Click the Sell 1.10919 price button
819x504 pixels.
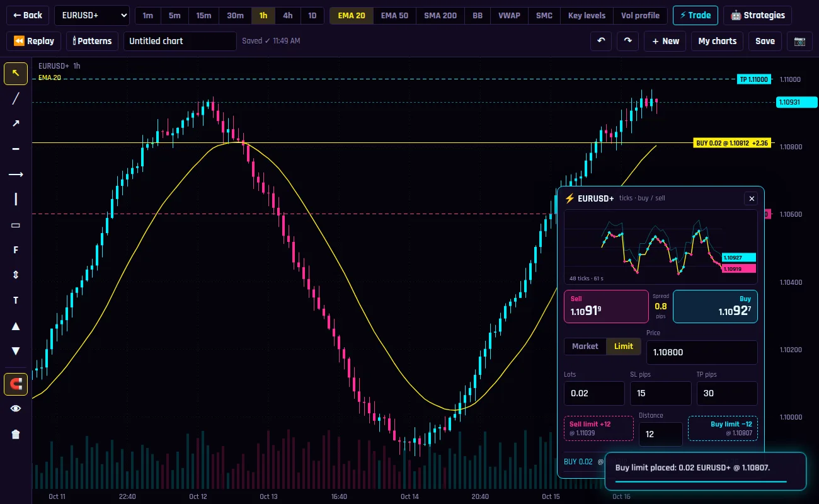[x=606, y=307]
